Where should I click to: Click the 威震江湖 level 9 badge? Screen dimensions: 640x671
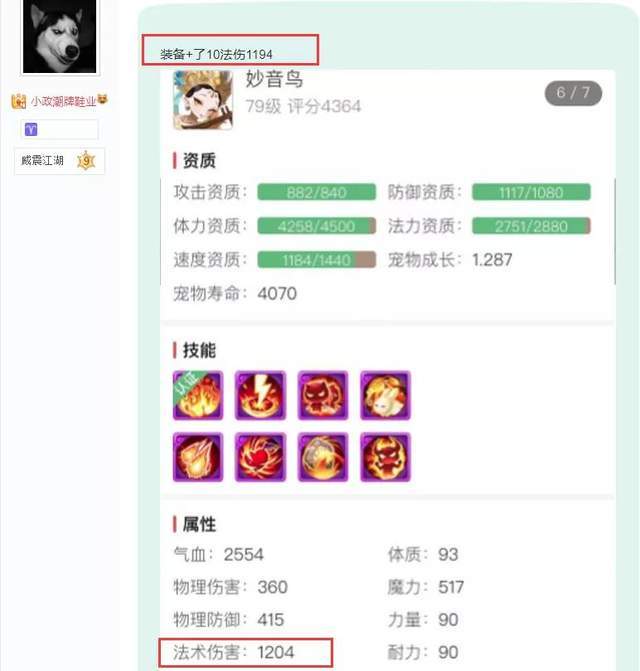pos(59,161)
